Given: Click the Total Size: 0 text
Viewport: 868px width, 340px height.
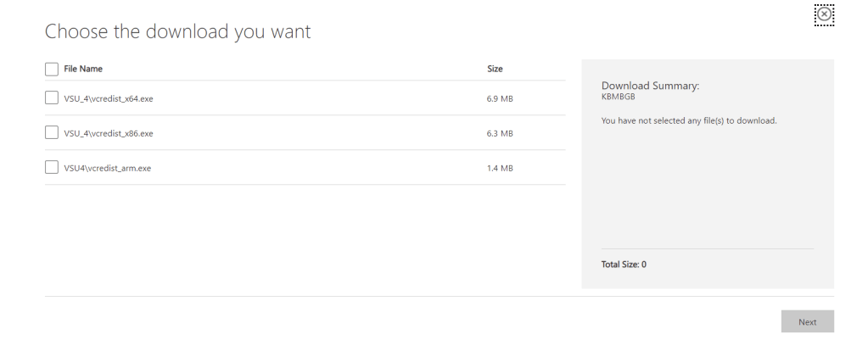Looking at the screenshot, I should pos(624,265).
